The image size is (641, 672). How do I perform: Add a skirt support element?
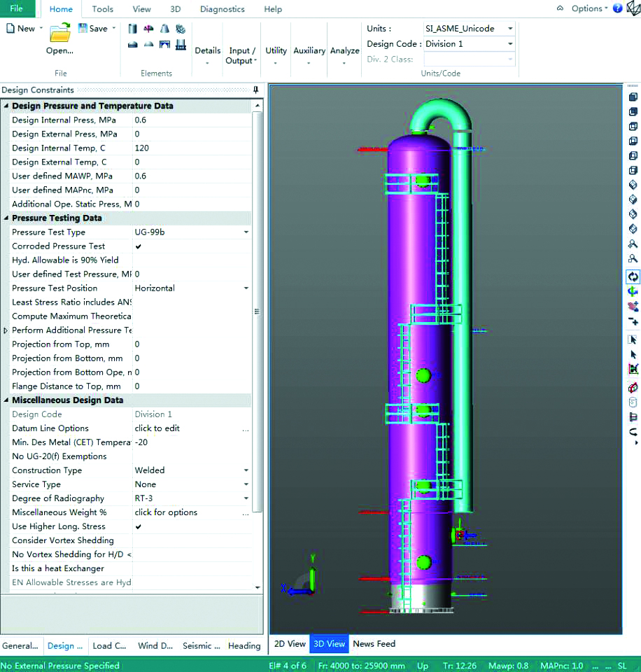(x=181, y=44)
